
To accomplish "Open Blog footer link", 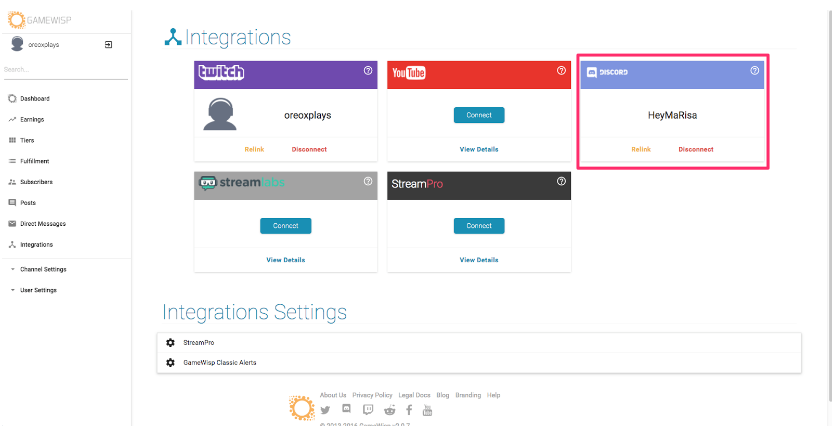I will (443, 395).
